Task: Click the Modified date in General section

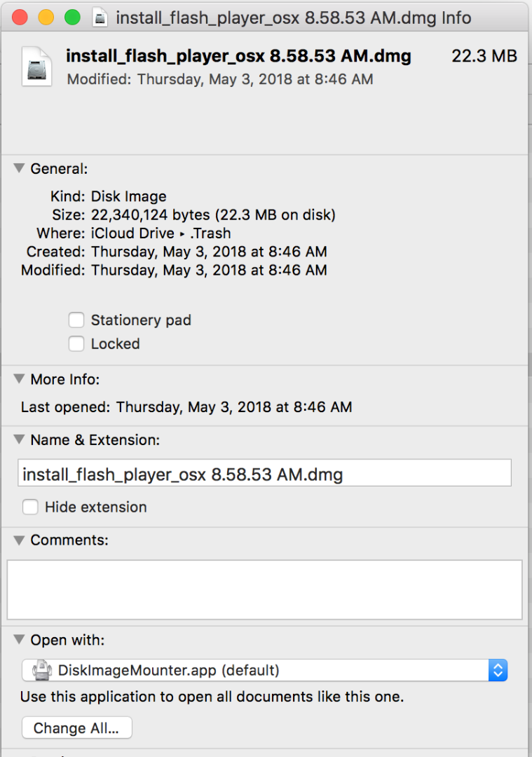Action: (x=209, y=270)
